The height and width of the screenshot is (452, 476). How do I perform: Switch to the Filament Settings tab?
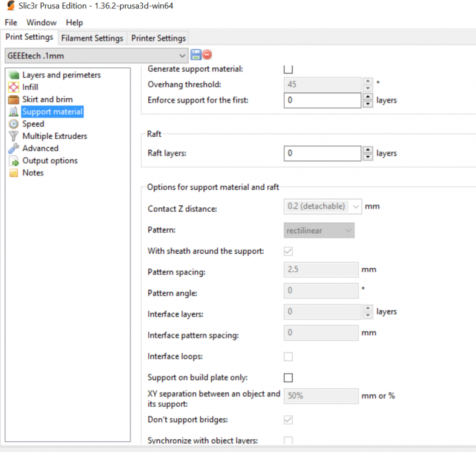(x=92, y=38)
